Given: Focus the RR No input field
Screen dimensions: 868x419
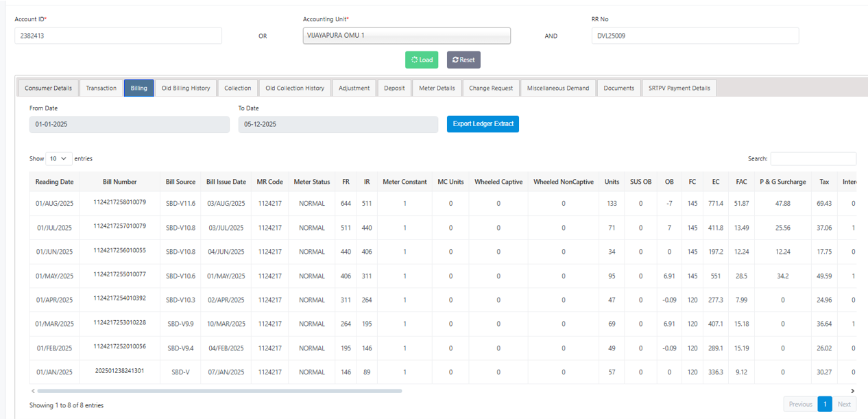Looking at the screenshot, I should (695, 36).
